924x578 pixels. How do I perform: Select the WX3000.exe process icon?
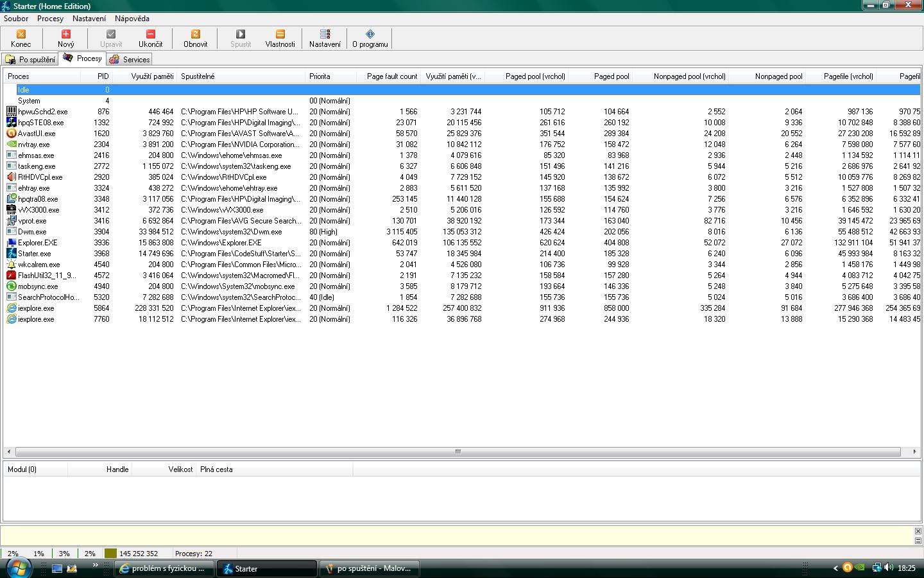tap(12, 210)
